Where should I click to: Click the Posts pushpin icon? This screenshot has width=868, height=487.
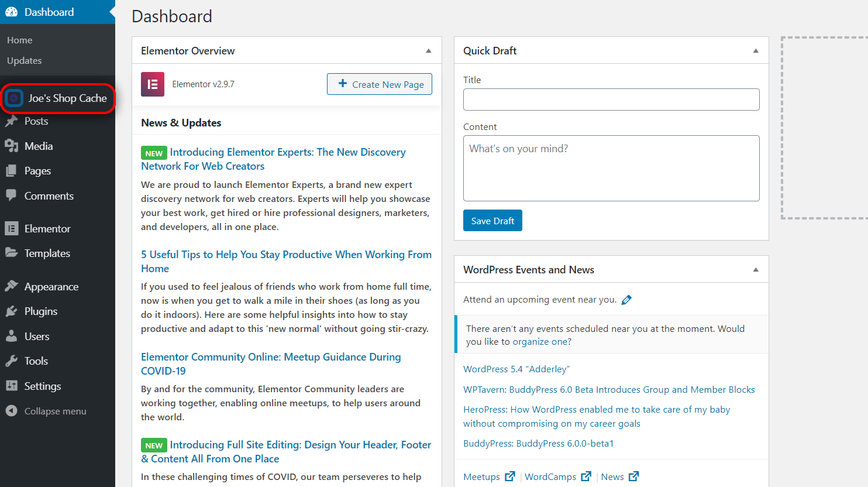click(12, 121)
